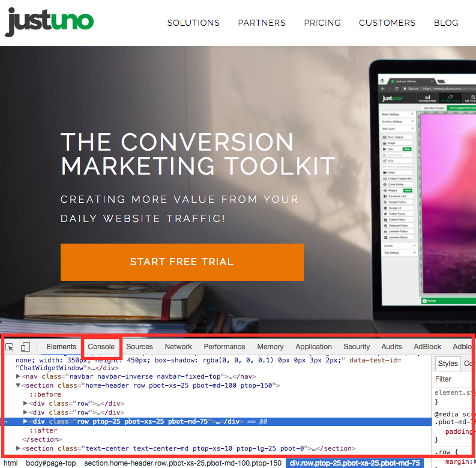
Task: Open the CUSTOMERS navigation link
Action: click(387, 23)
